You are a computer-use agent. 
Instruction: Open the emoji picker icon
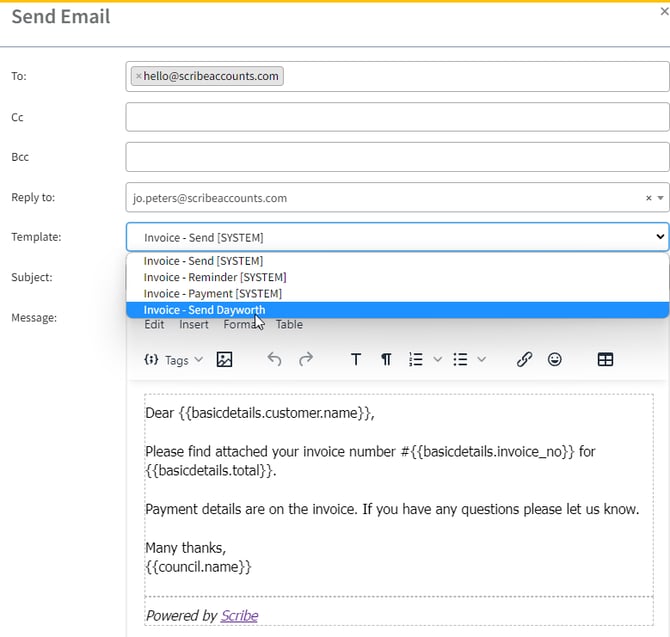[x=555, y=360]
